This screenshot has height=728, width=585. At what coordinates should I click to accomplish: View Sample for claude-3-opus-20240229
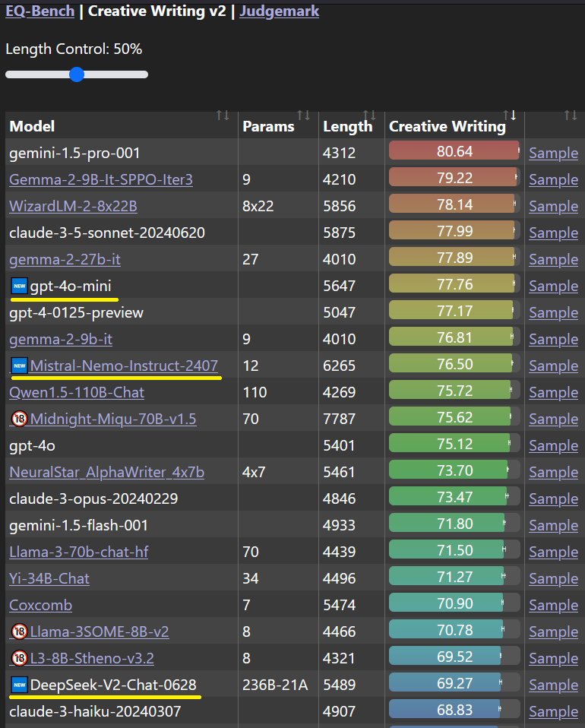click(x=553, y=499)
